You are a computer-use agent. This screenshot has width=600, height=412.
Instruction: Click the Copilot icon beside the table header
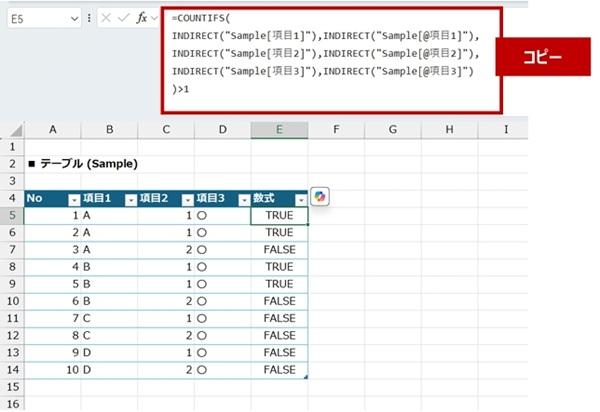pos(320,197)
